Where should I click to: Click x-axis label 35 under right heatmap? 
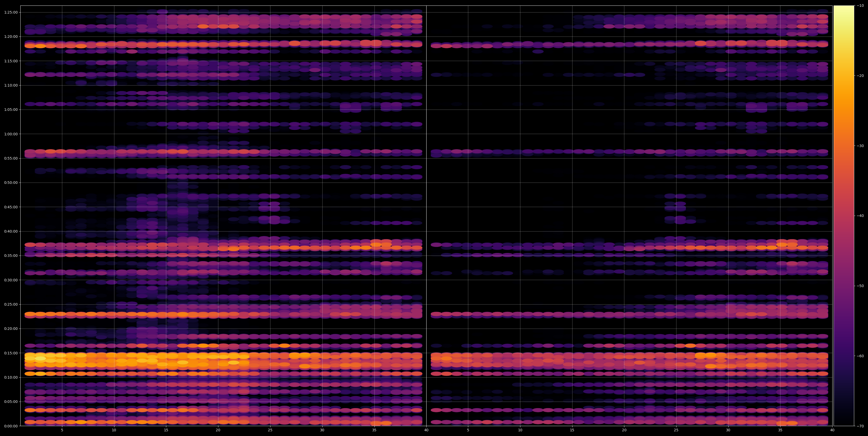(x=780, y=430)
